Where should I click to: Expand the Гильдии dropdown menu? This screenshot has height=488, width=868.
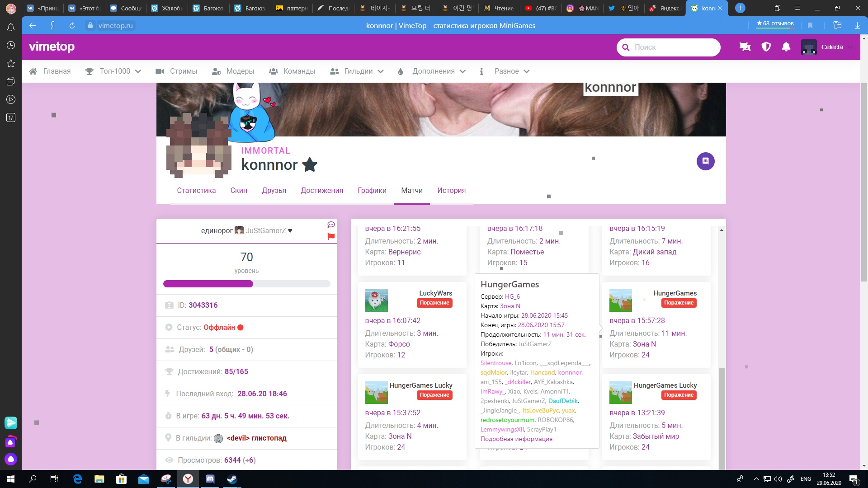coord(381,71)
